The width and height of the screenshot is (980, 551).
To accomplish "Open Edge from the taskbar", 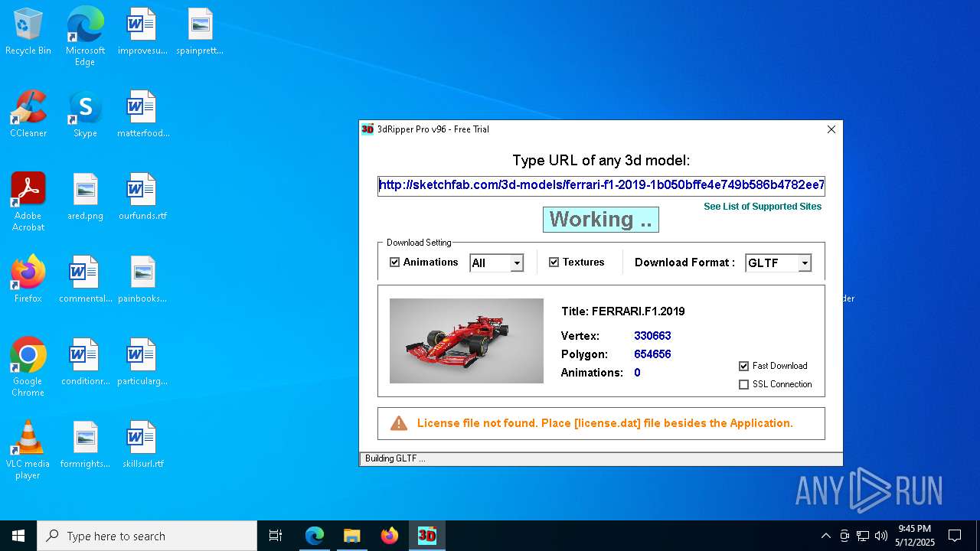I will pyautogui.click(x=315, y=536).
